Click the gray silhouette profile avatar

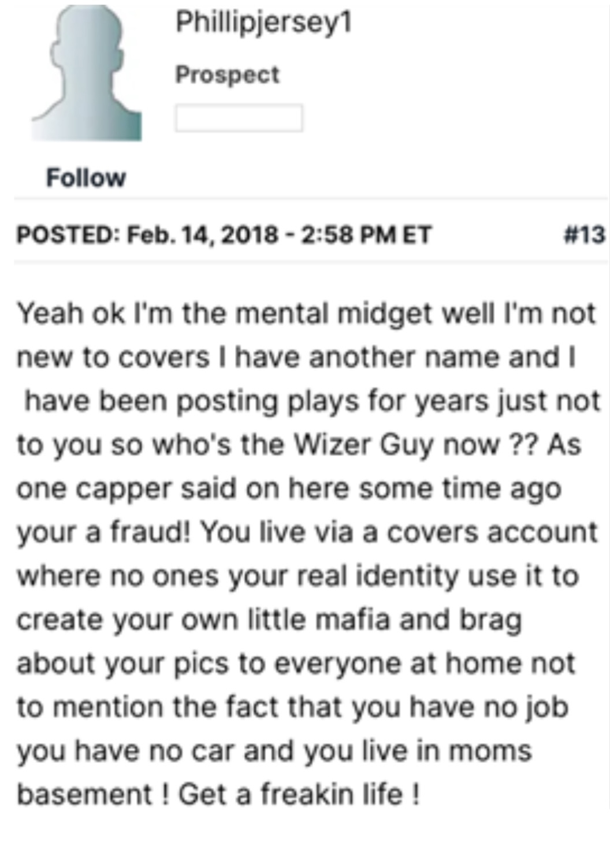click(87, 75)
